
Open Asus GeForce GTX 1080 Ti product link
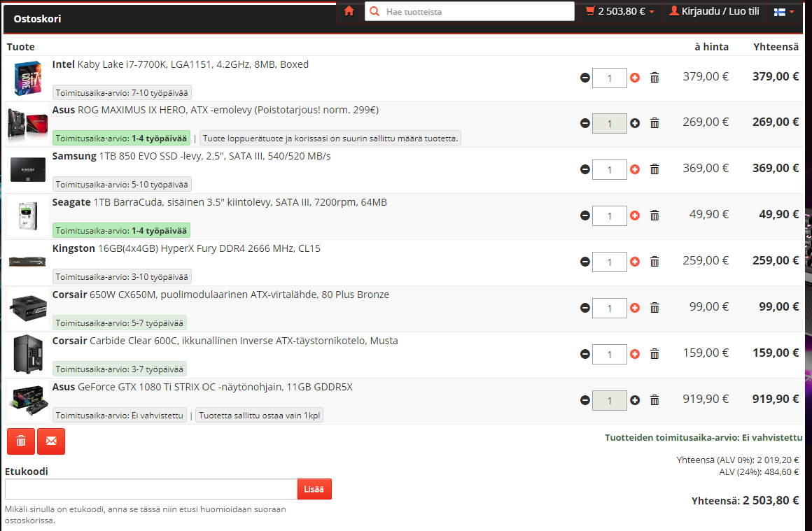pos(202,387)
